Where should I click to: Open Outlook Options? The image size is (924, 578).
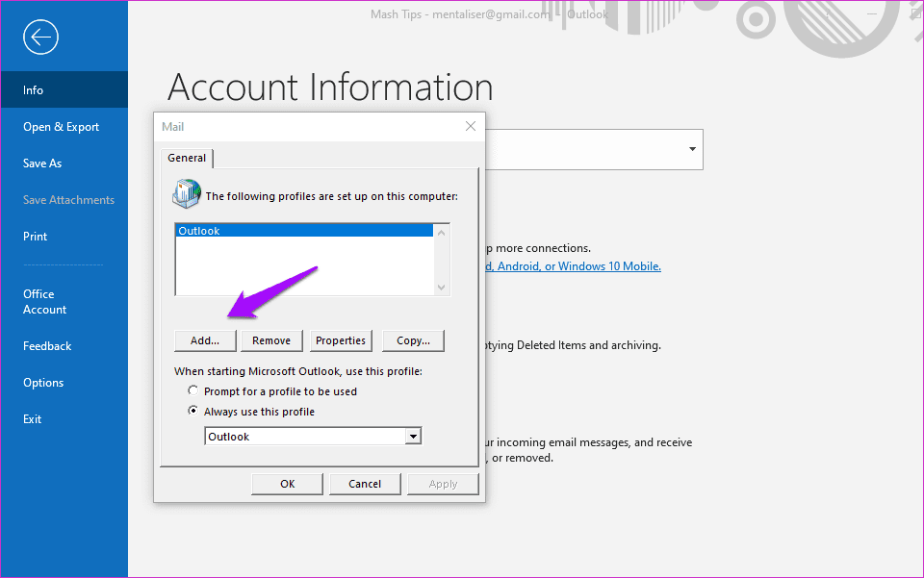(x=43, y=383)
